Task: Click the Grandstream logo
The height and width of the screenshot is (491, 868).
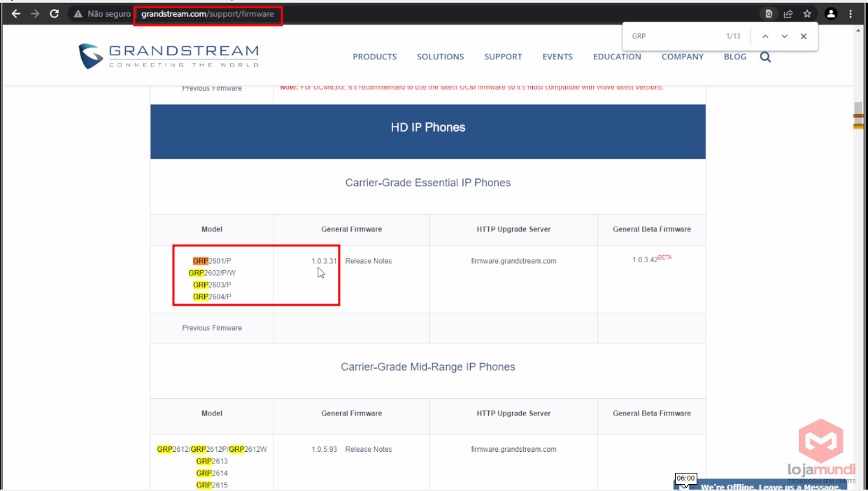Action: (x=169, y=56)
